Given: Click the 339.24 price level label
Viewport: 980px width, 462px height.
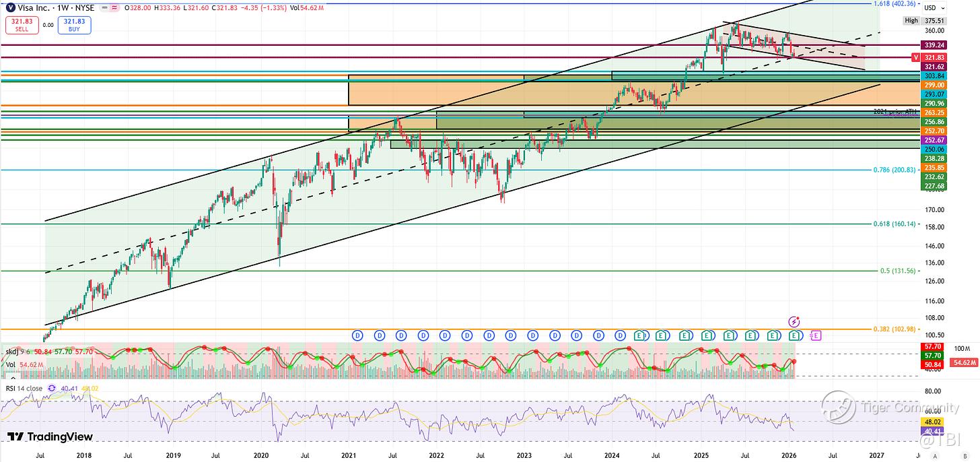Looking at the screenshot, I should [x=933, y=45].
